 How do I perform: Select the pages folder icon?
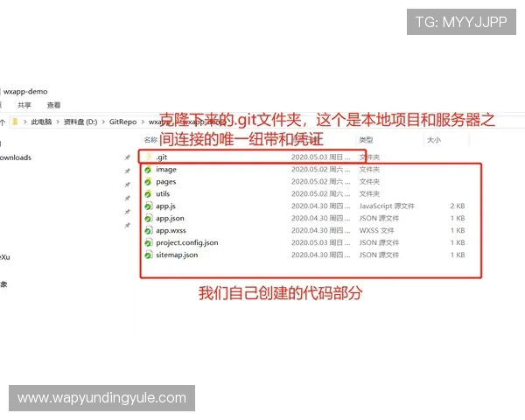coord(148,181)
